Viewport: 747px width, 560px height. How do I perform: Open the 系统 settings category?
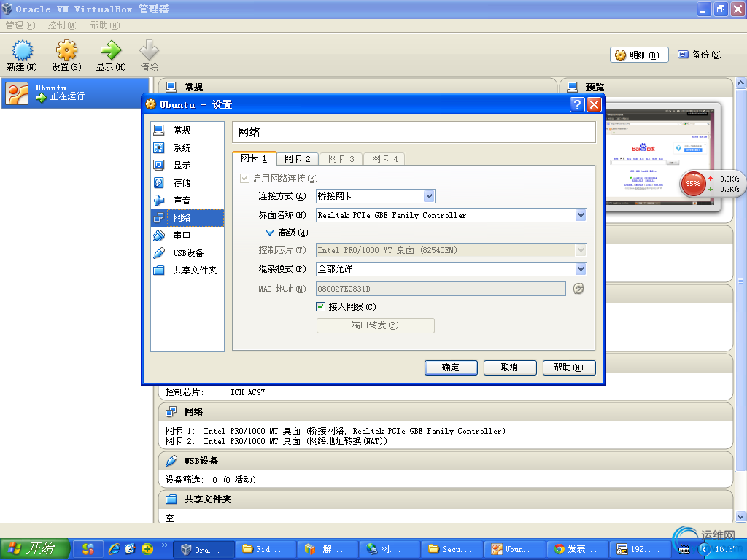point(187,147)
